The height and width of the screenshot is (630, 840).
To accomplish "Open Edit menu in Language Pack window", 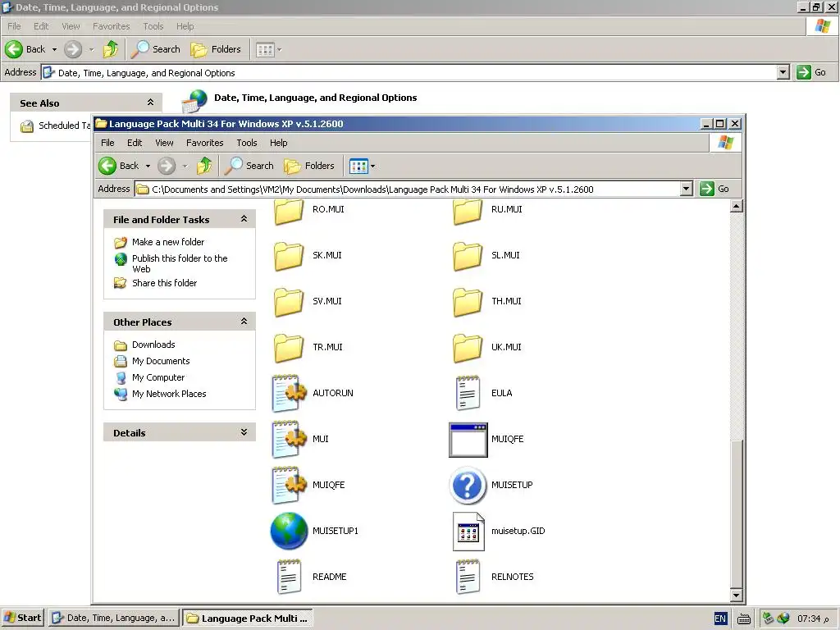I will tap(135, 143).
